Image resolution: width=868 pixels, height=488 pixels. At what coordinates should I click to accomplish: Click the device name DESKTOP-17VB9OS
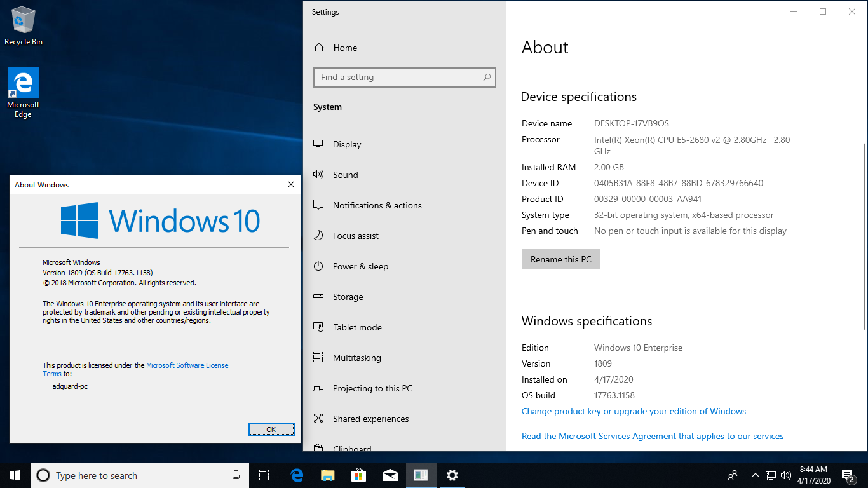point(632,123)
